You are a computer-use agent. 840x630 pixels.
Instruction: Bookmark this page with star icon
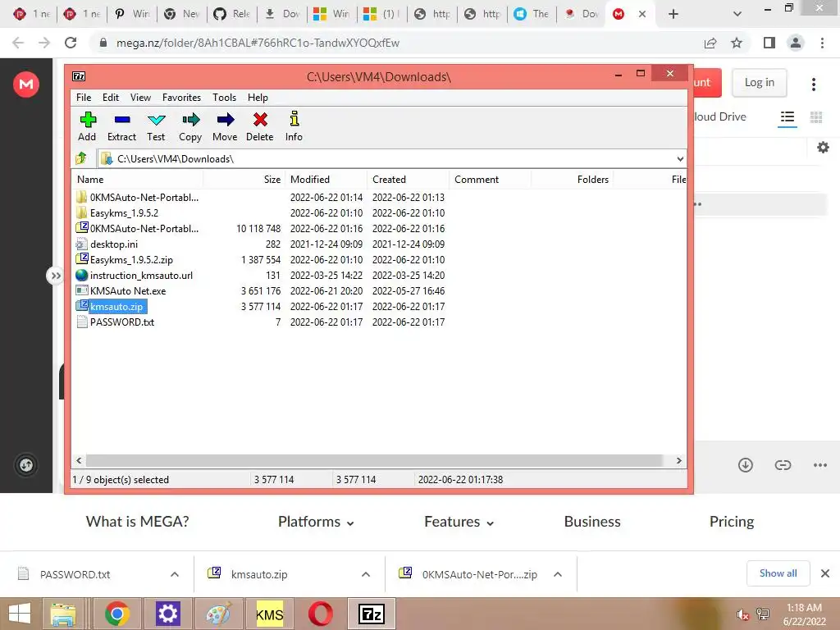click(x=737, y=43)
